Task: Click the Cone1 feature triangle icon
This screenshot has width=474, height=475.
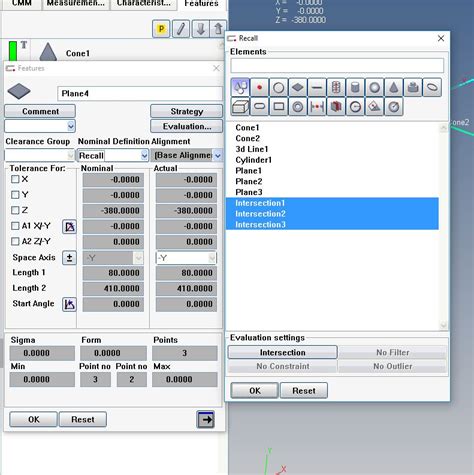Action: tap(48, 52)
